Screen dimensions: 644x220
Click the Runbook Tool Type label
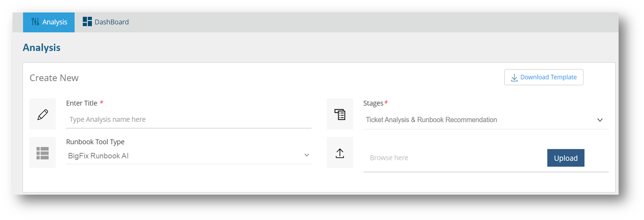(95, 142)
